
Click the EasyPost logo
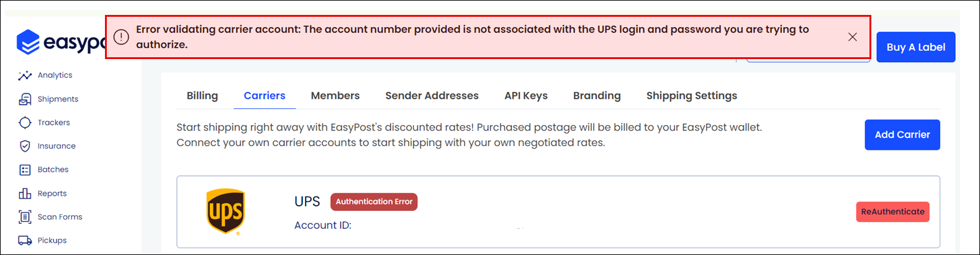(61, 42)
